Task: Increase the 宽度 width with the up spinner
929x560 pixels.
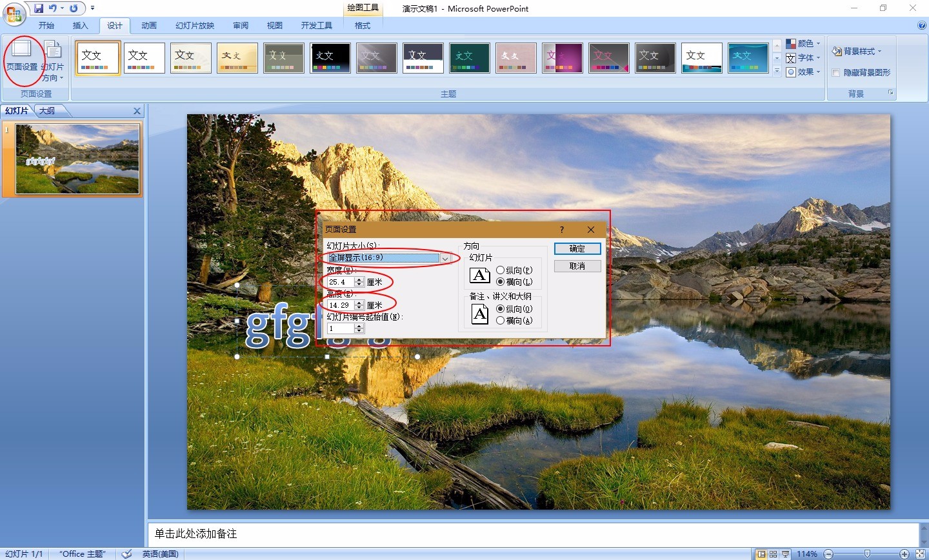Action: point(359,279)
